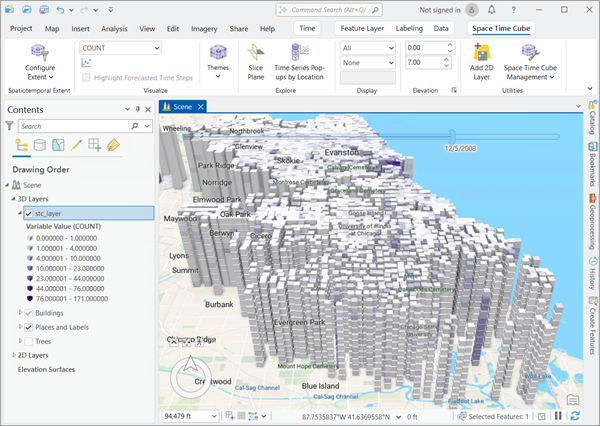Click Add 2D Layer icon
Screen dimensions: 600x426
(482, 53)
